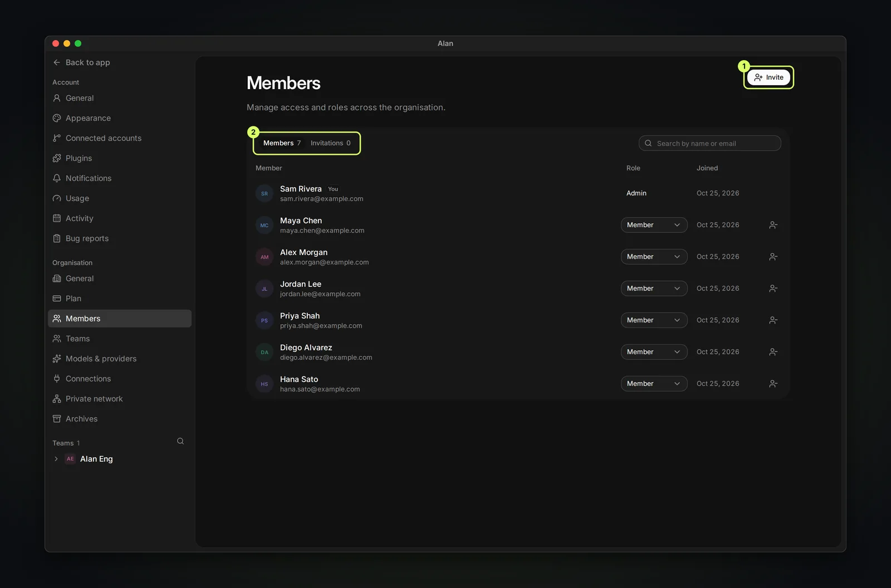Open Plan settings in sidebar
The width and height of the screenshot is (891, 588).
[120, 298]
